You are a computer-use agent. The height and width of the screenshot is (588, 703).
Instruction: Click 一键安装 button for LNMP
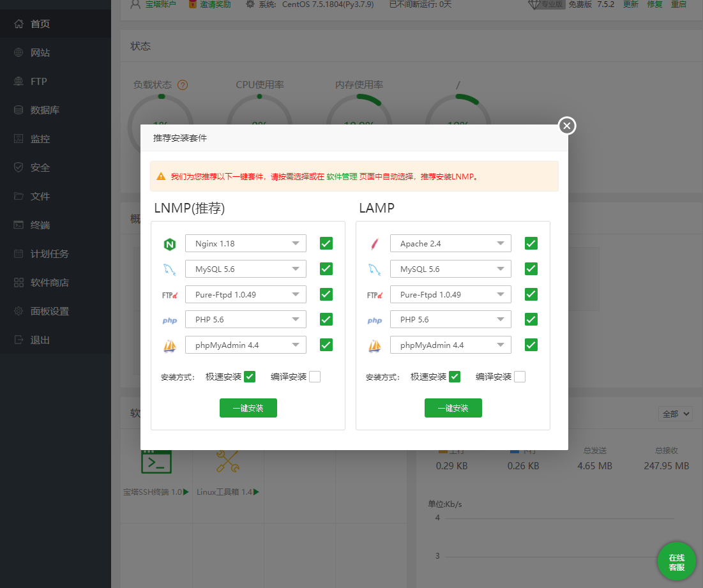click(248, 408)
